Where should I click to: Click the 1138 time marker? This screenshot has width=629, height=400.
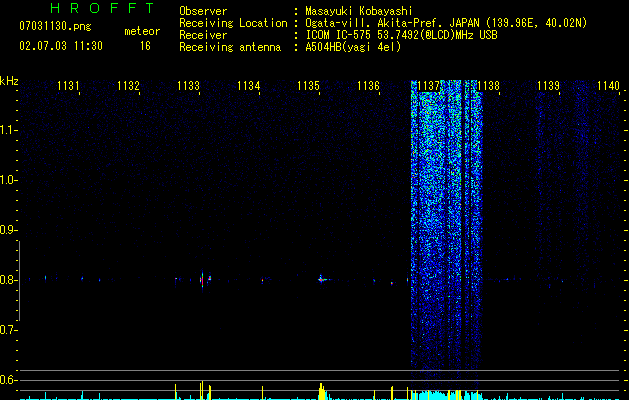pyautogui.click(x=489, y=85)
